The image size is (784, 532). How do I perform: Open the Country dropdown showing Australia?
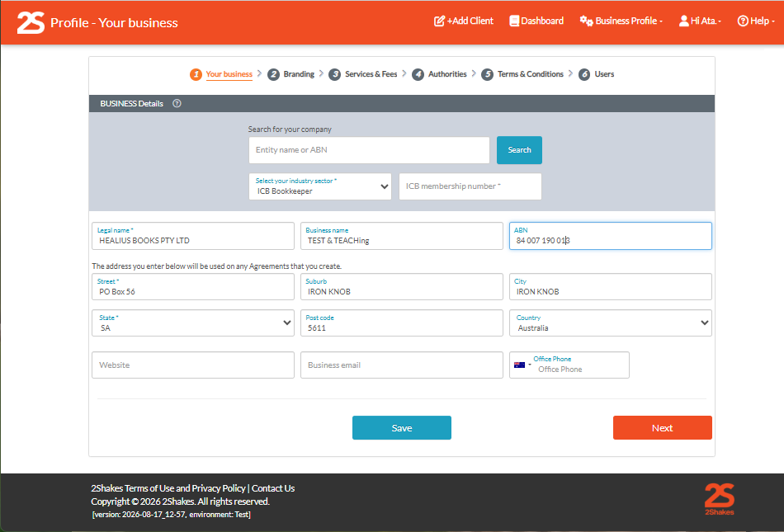(x=611, y=322)
